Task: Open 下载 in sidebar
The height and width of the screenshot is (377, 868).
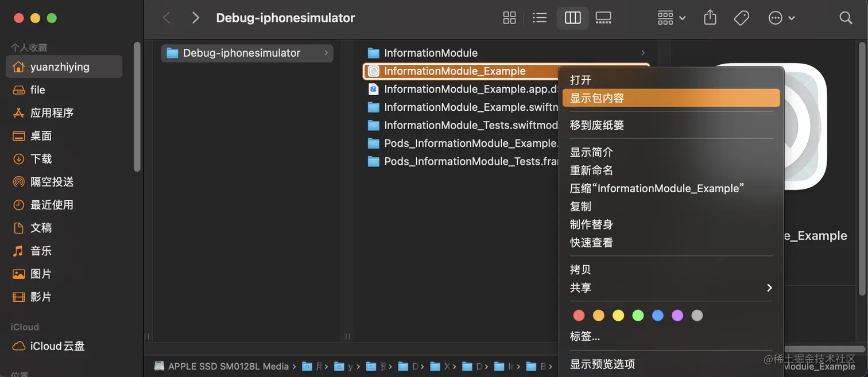Action: click(64, 158)
